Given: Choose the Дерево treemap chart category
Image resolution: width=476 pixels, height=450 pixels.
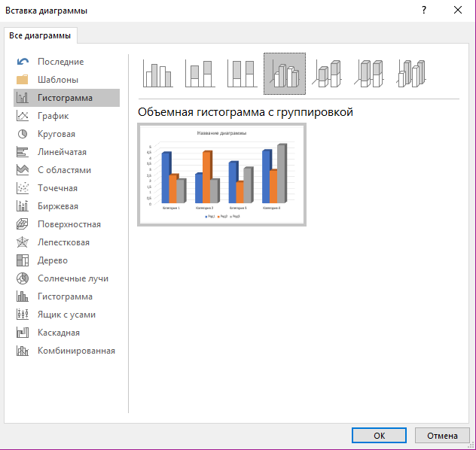Looking at the screenshot, I should tap(67, 260).
